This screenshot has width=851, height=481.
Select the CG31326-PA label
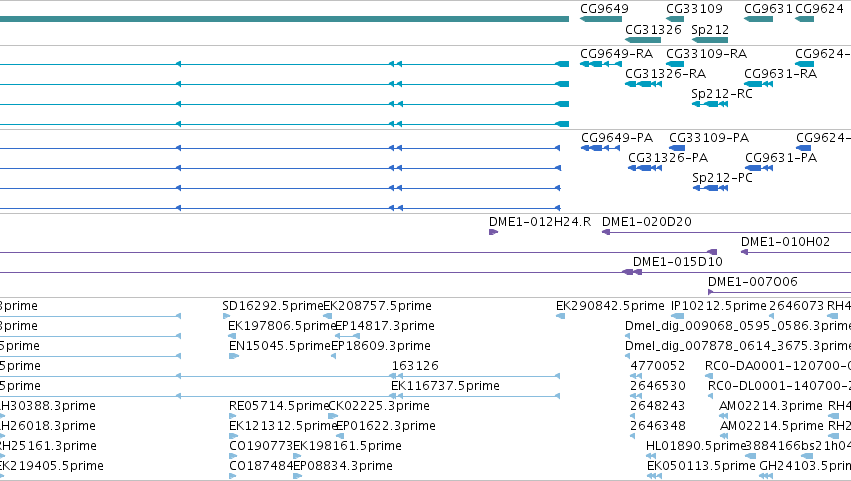click(668, 158)
